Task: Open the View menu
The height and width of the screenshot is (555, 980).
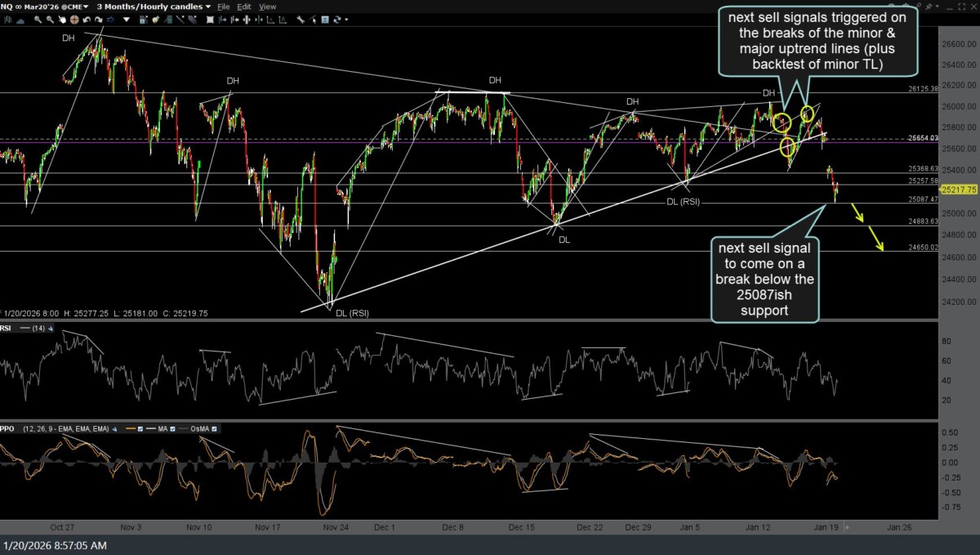Action: pyautogui.click(x=267, y=7)
